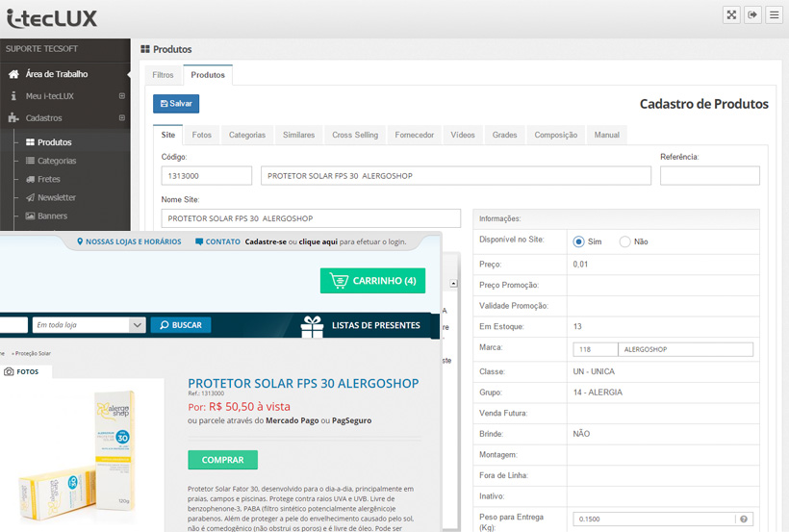Open NOSSAS LOJAS E HORÁRIOS link
789x532 pixels.
[134, 241]
